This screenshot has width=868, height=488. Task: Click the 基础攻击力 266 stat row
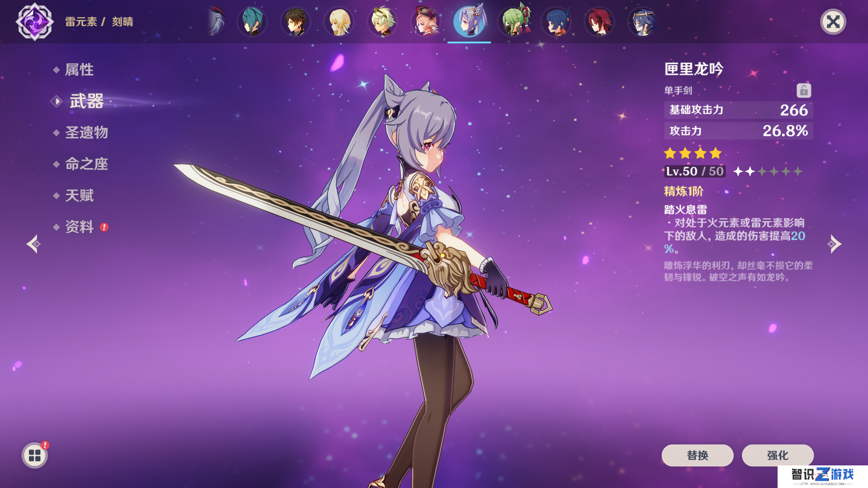tap(738, 110)
